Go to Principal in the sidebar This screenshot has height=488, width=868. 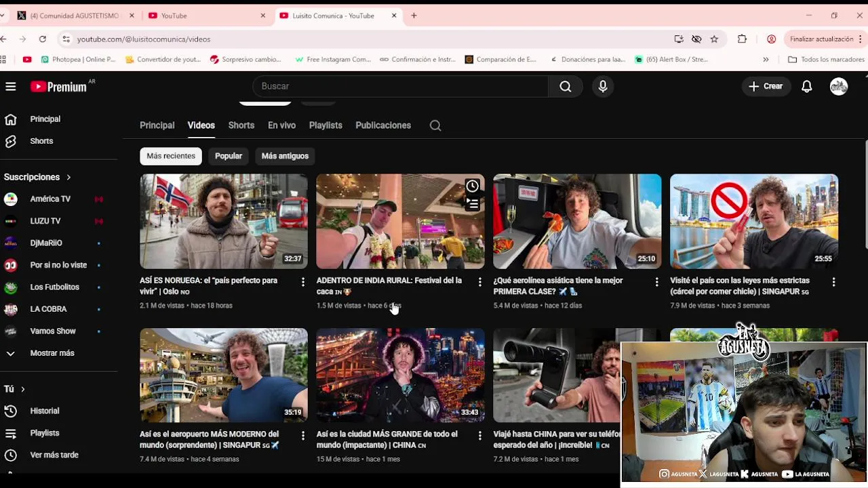[x=45, y=119]
